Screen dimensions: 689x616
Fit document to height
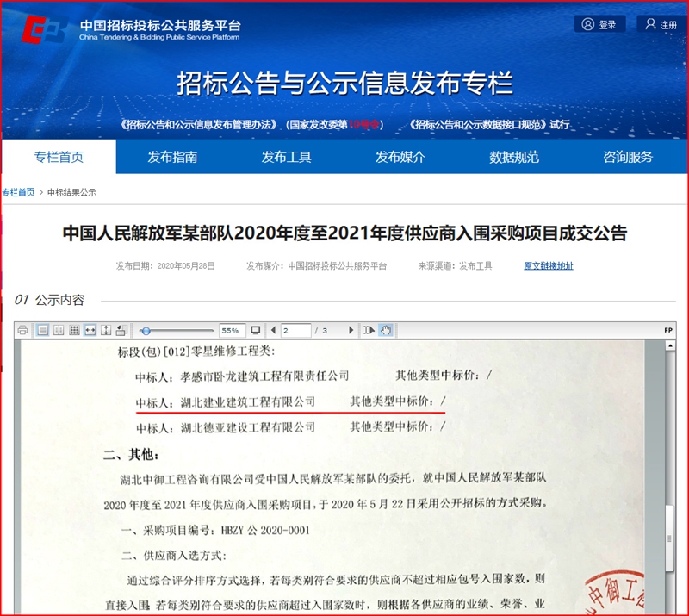click(x=106, y=330)
